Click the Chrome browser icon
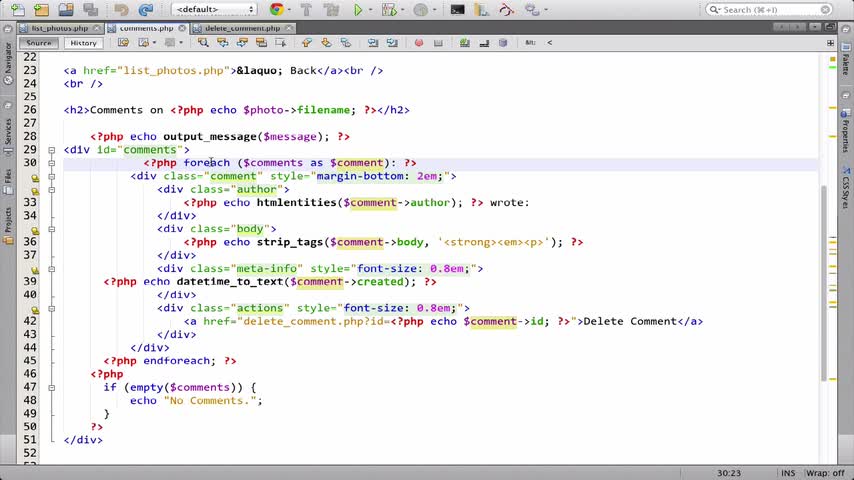The height and width of the screenshot is (480, 854). (277, 9)
